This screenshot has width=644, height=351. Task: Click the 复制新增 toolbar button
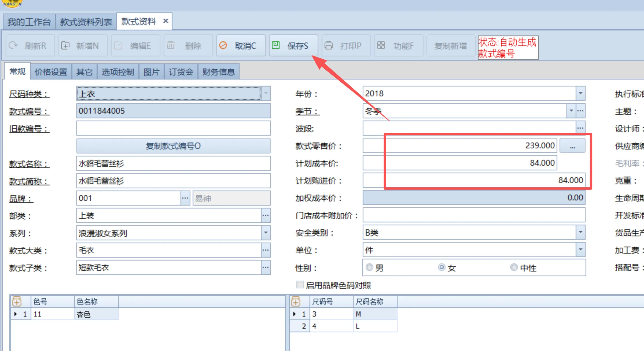tap(450, 46)
